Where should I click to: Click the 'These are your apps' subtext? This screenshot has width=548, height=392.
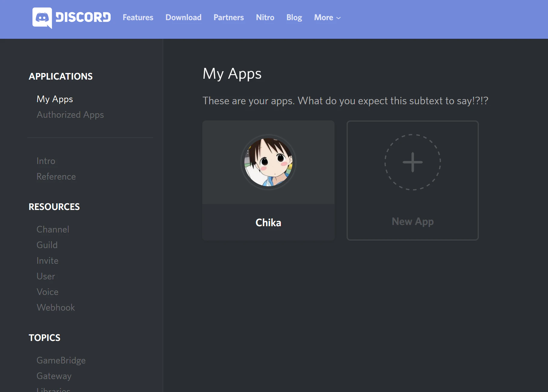[x=345, y=101]
